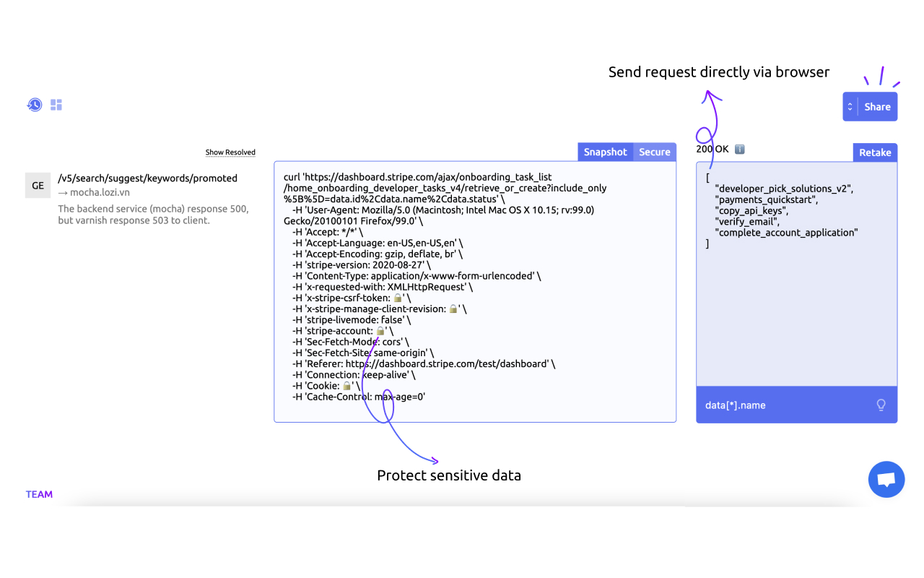Click the info icon beside 200 OK

(739, 150)
